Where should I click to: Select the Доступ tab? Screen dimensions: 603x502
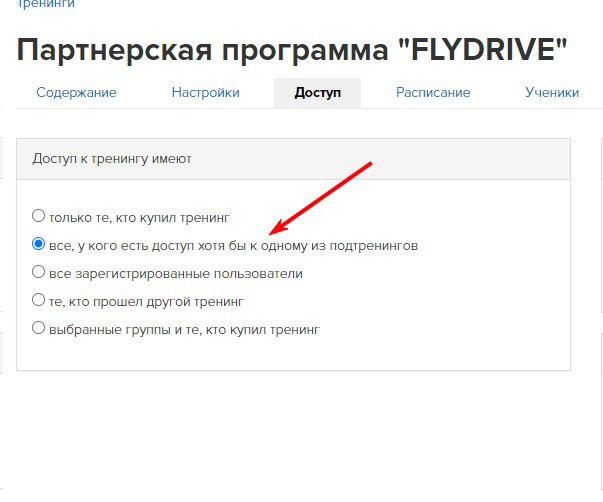tap(317, 93)
